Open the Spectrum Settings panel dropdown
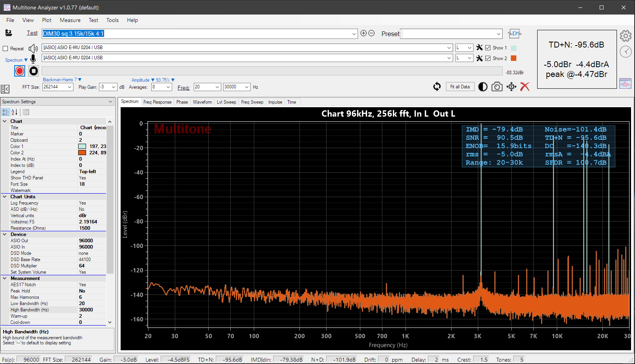This screenshot has width=635, height=364. point(110,102)
